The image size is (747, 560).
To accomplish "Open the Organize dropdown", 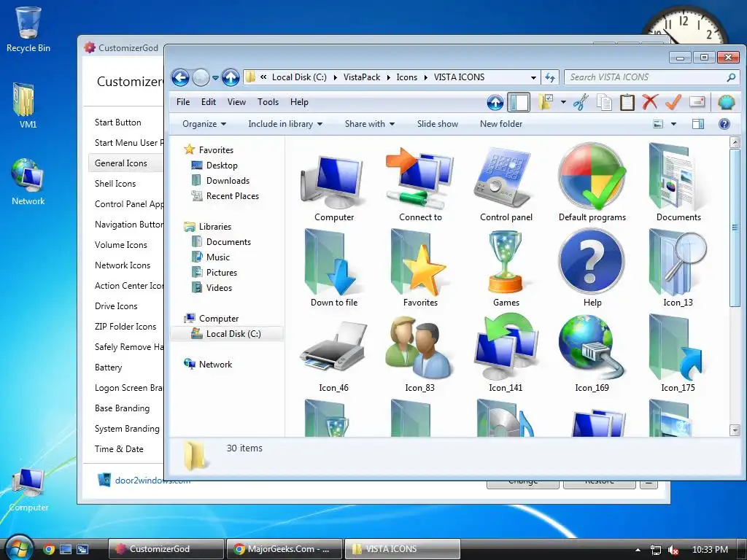I will point(204,124).
